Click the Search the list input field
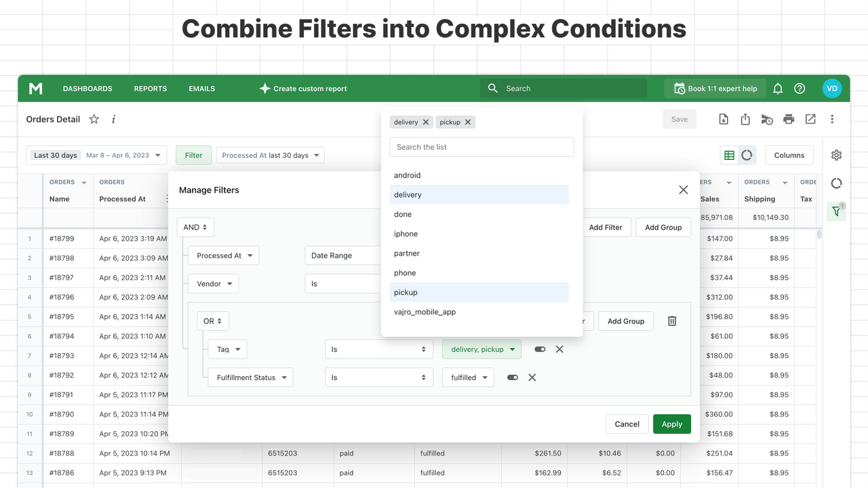 coord(481,146)
